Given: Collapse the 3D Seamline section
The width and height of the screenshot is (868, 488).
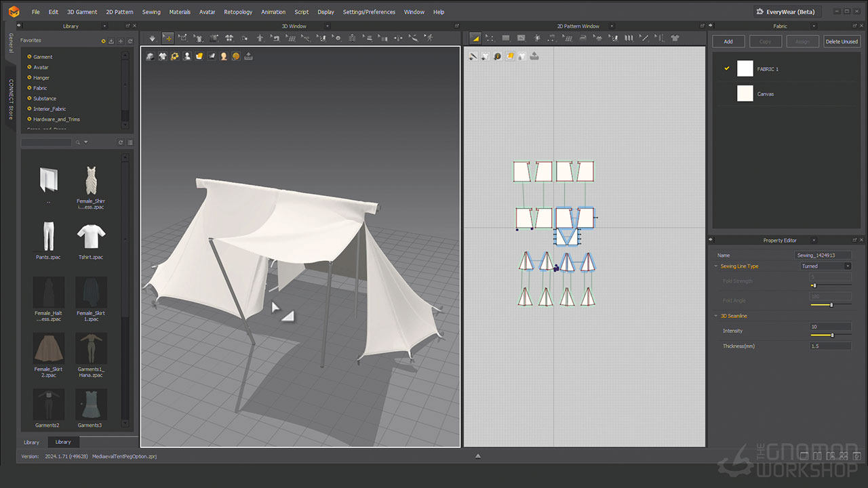Looking at the screenshot, I should coord(715,316).
